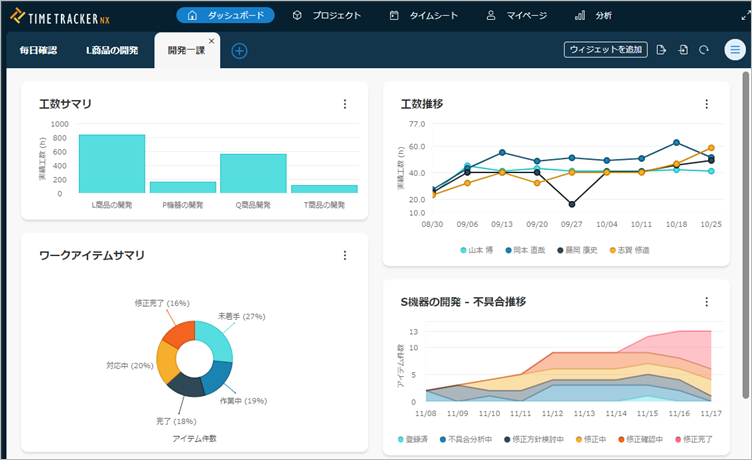Click the import dashboard icon
Screen dimensions: 752x460
pos(683,50)
